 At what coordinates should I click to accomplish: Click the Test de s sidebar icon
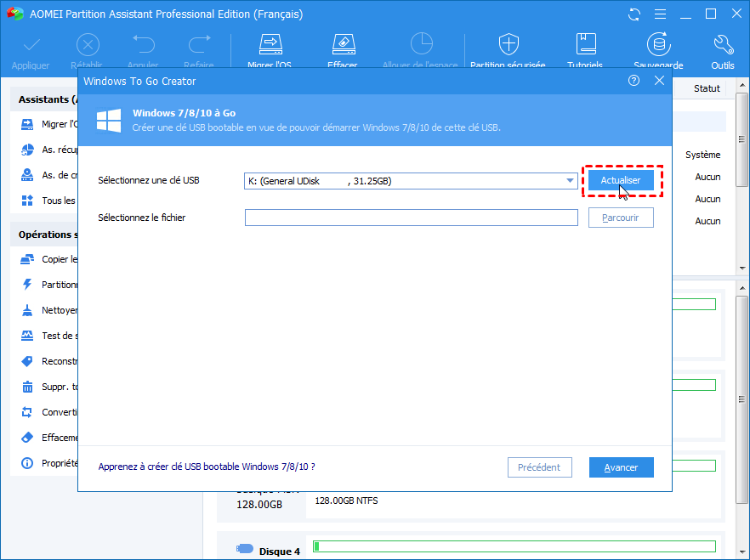click(27, 336)
